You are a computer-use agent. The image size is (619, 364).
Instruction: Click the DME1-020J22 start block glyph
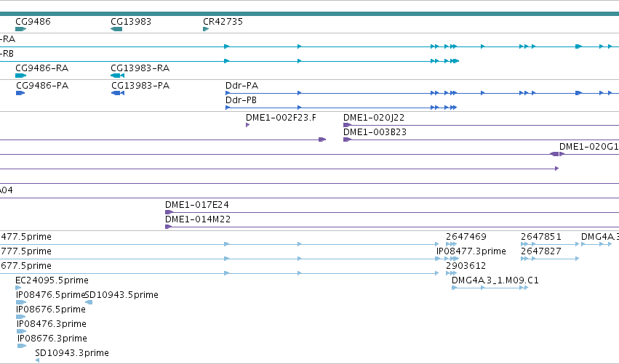click(347, 125)
